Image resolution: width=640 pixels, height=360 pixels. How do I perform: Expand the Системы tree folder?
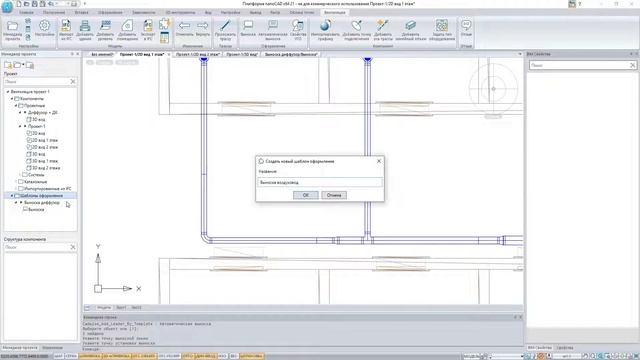(x=20, y=175)
